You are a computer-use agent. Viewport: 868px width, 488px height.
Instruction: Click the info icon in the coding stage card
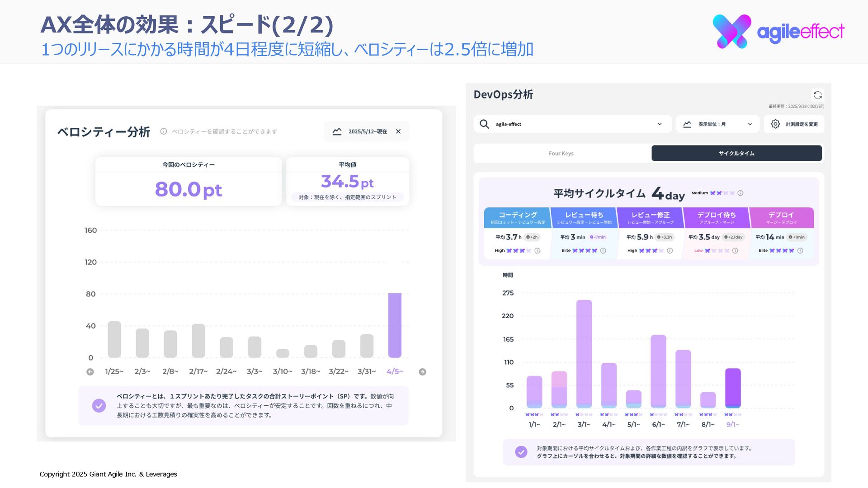click(538, 251)
